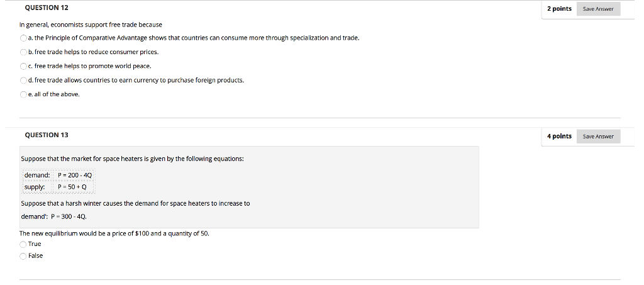Click the new demand' P = 300 - 4Q line
The width and height of the screenshot is (644, 285).
[x=54, y=216]
